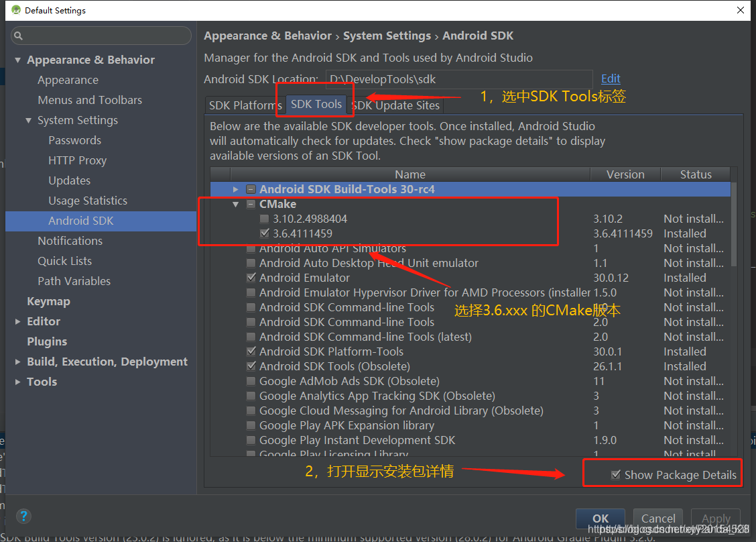Select Android Emulator Hypervisor Driver row
The width and height of the screenshot is (756, 542).
(470, 293)
